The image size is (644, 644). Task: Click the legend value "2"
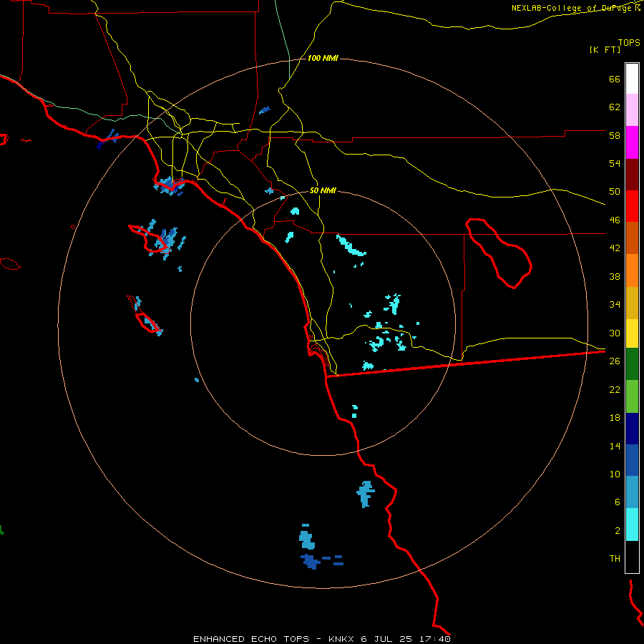[618, 531]
